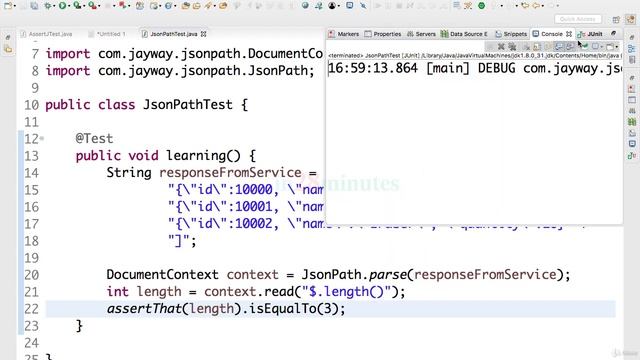
Task: Open the Markers tab
Action: [x=344, y=34]
